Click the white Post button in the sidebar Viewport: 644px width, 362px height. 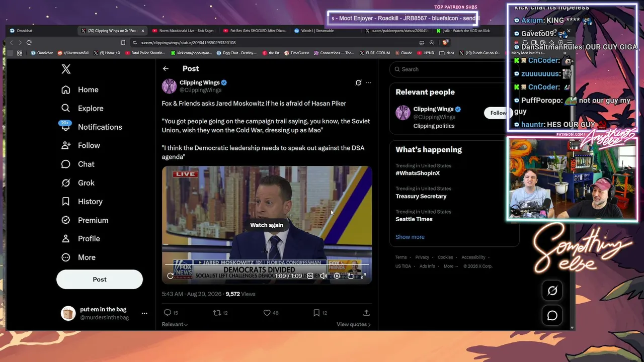100,279
